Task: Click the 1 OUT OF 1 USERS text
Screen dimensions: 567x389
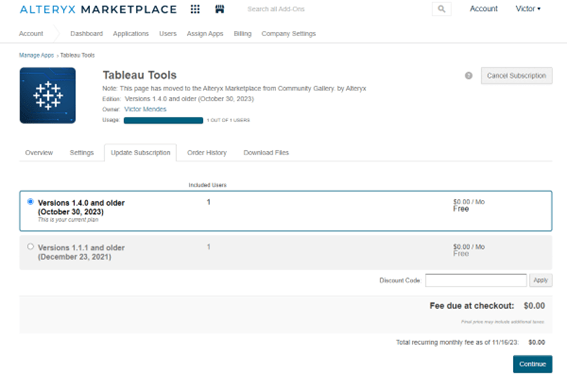Action: 228,120
